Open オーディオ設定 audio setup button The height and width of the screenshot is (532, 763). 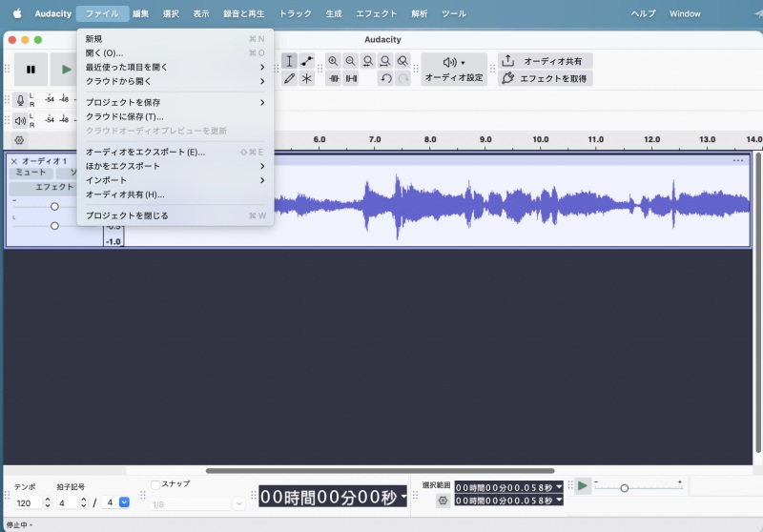click(x=454, y=70)
